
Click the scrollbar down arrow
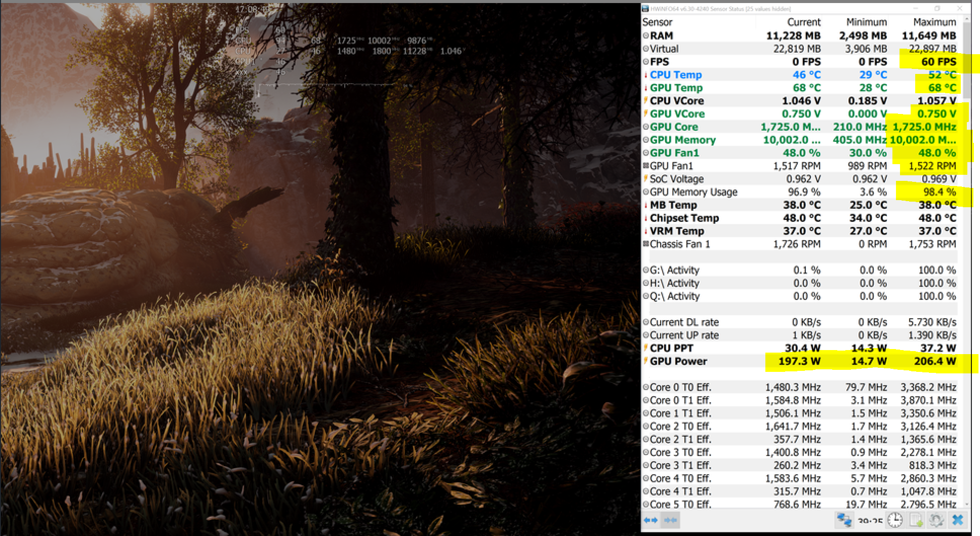tap(966, 504)
